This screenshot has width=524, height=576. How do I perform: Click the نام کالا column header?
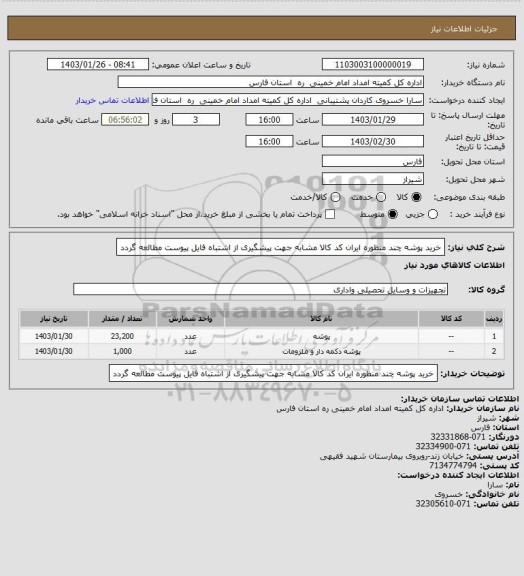coord(322,319)
